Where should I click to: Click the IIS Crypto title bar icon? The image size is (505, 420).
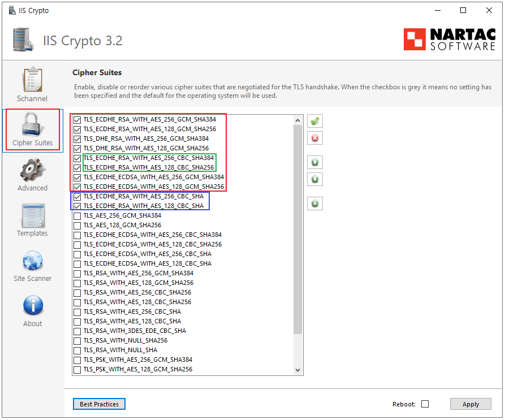[x=12, y=10]
